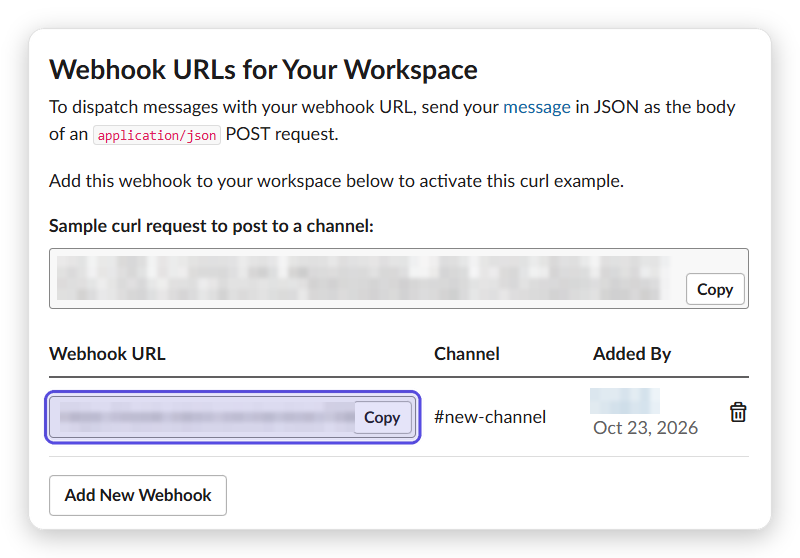Image resolution: width=800 pixels, height=558 pixels.
Task: Click the Add New Webhook button
Action: tap(138, 495)
